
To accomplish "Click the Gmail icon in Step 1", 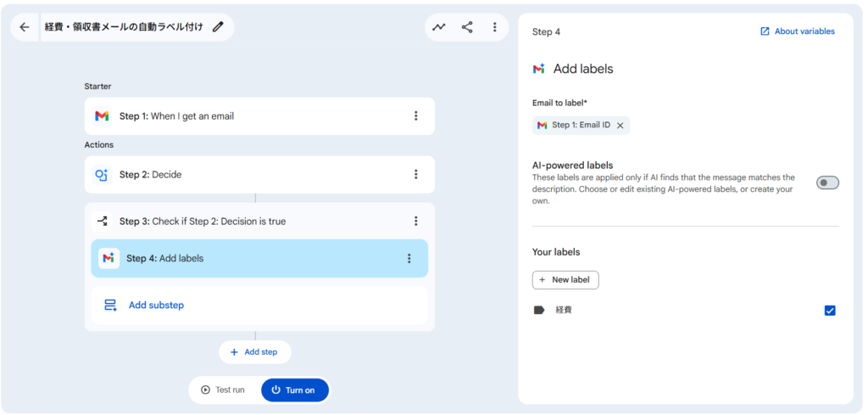I will click(102, 116).
